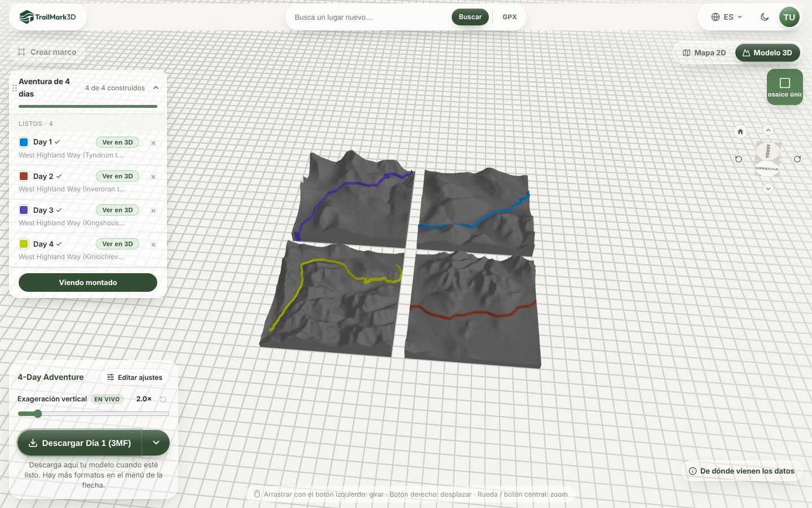The width and height of the screenshot is (812, 508).
Task: Select the Day 1 West Highland Way subtitle
Action: click(70, 155)
